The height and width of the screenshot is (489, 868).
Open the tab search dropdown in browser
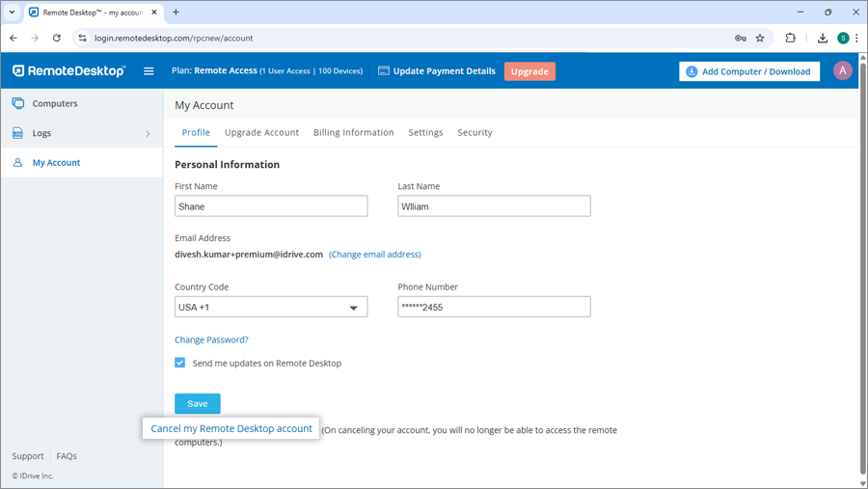click(x=12, y=13)
